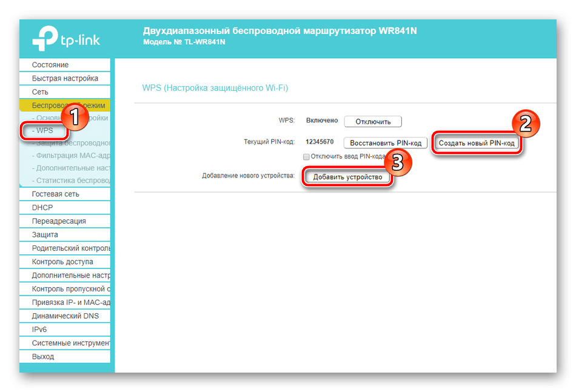Open the Состояние menu item
576x392 pixels.
click(50, 65)
